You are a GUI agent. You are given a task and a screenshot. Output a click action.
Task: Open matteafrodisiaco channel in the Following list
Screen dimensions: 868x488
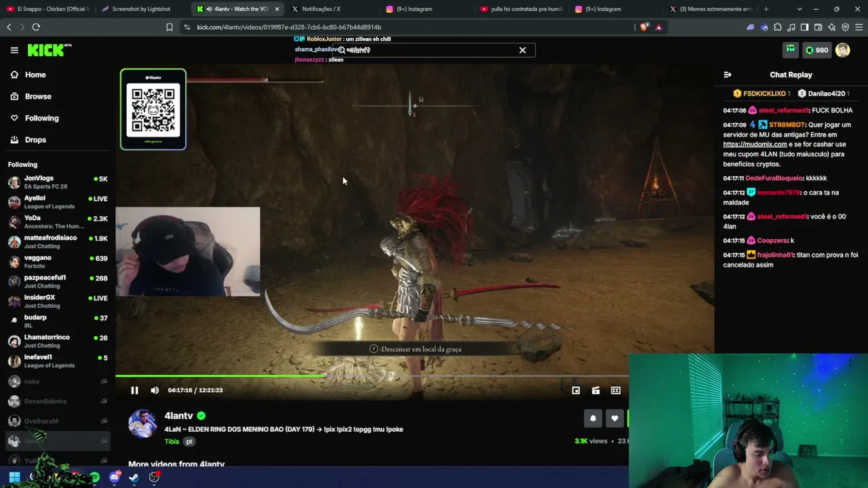point(58,242)
